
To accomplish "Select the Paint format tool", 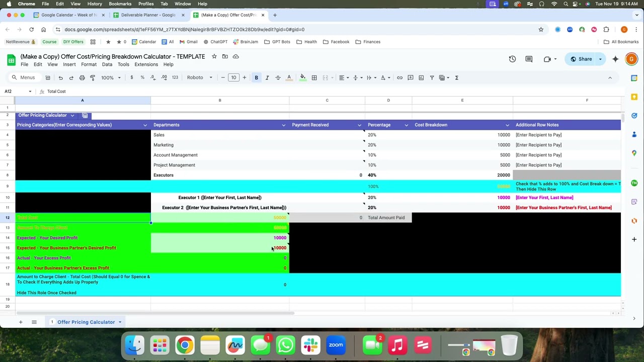I will pos(93,77).
